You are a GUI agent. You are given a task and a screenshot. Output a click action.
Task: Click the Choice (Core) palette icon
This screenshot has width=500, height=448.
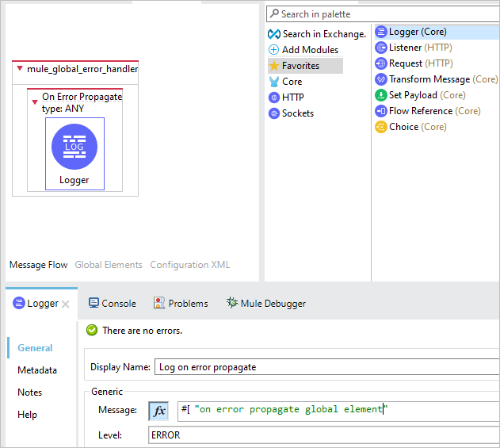[x=380, y=127]
